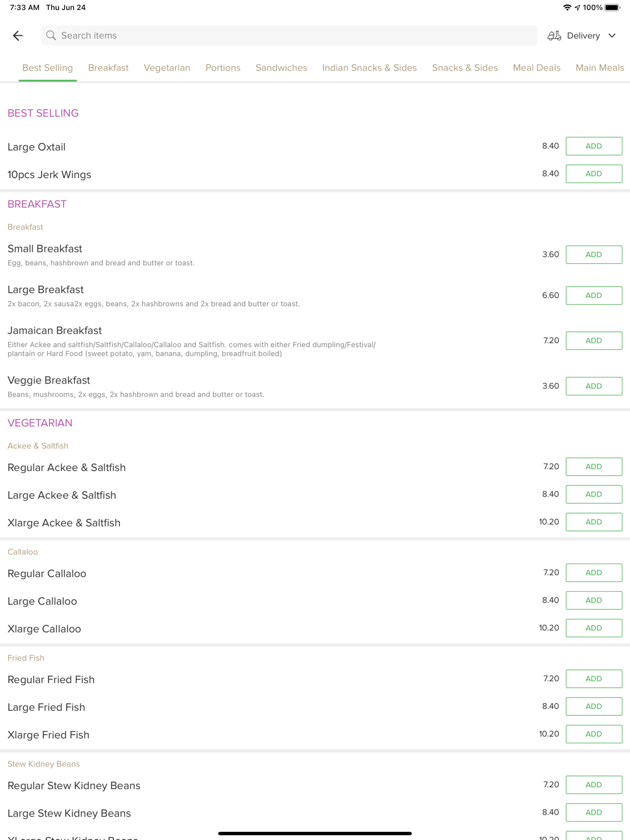This screenshot has width=630, height=840.
Task: Add Jamaican Breakfast to basket
Action: click(593, 341)
